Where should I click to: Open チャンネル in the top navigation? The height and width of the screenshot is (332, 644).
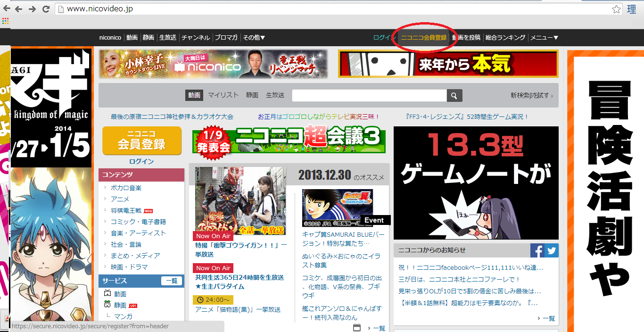(196, 38)
